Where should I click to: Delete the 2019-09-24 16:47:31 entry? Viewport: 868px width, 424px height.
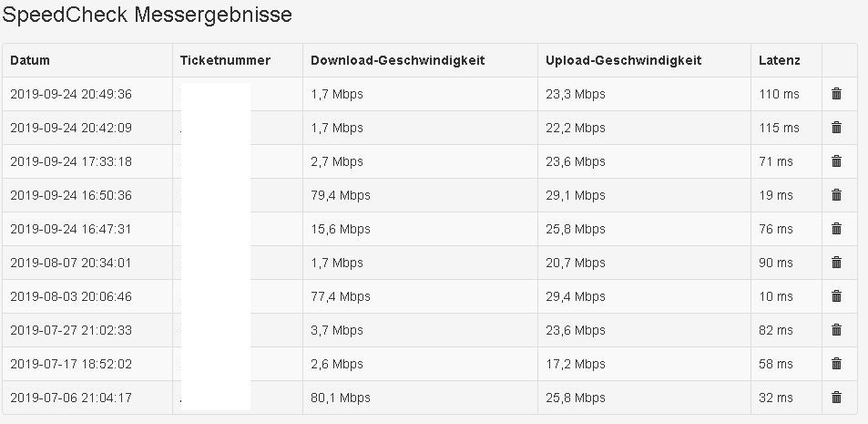[x=836, y=229]
